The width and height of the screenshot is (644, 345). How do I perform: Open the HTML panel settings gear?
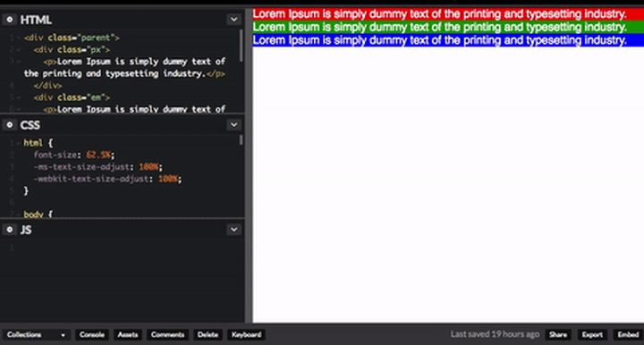click(10, 20)
